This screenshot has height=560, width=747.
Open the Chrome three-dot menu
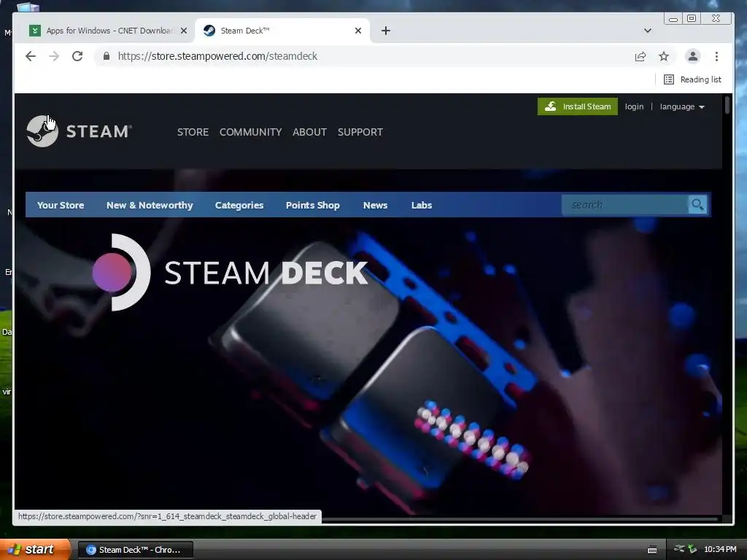click(716, 56)
